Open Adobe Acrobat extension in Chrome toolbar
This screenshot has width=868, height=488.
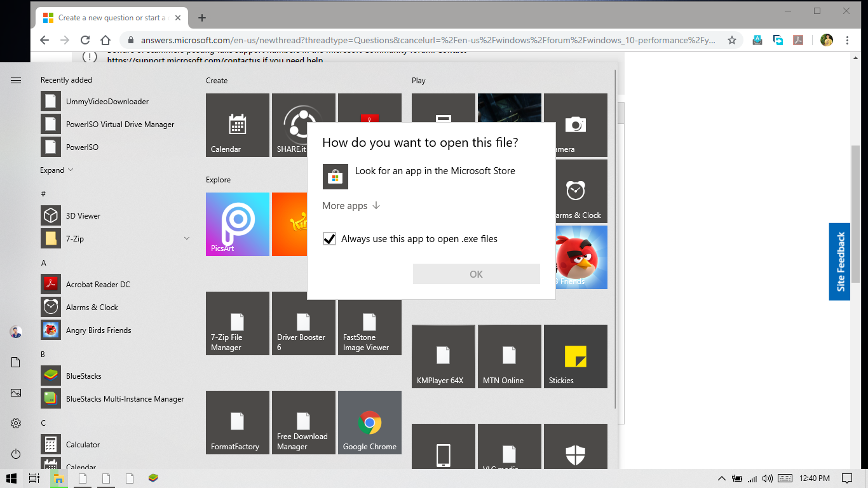click(x=798, y=40)
